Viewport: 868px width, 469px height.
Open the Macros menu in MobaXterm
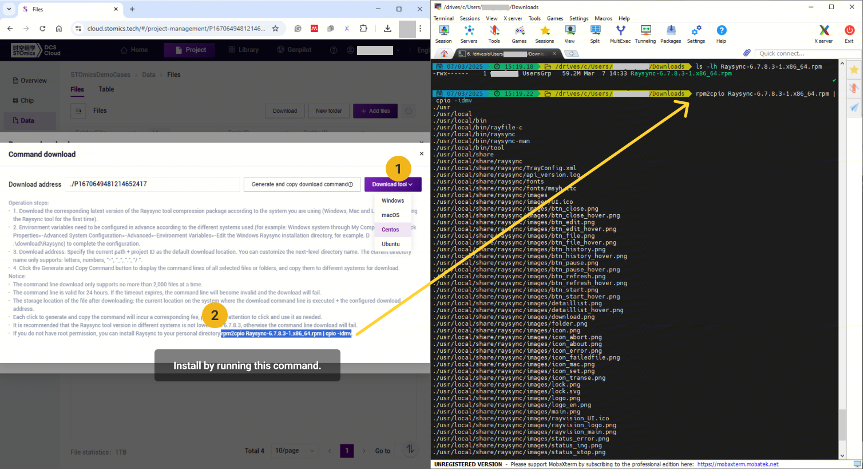tap(603, 18)
